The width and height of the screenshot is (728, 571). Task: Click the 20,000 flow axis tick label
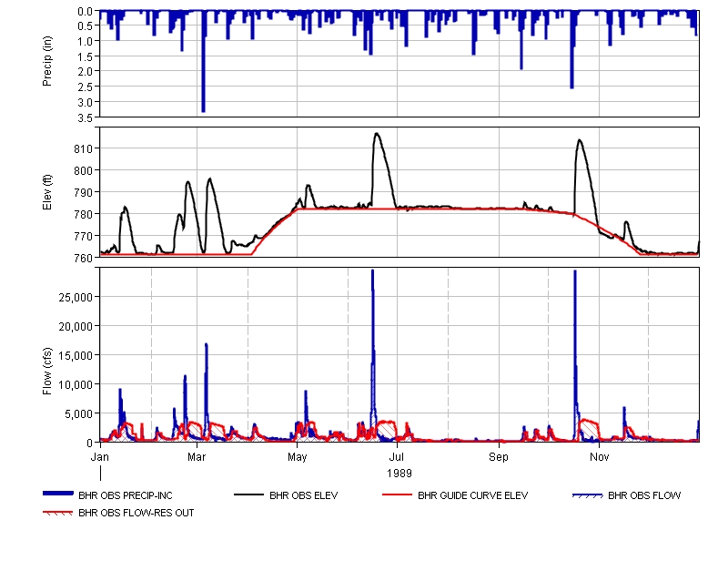(x=76, y=327)
